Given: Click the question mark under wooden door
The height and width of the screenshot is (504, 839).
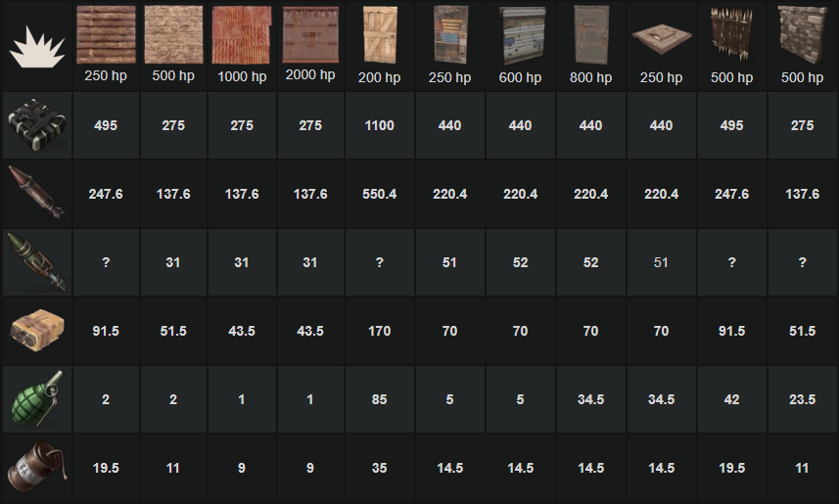Looking at the screenshot, I should 380,262.
